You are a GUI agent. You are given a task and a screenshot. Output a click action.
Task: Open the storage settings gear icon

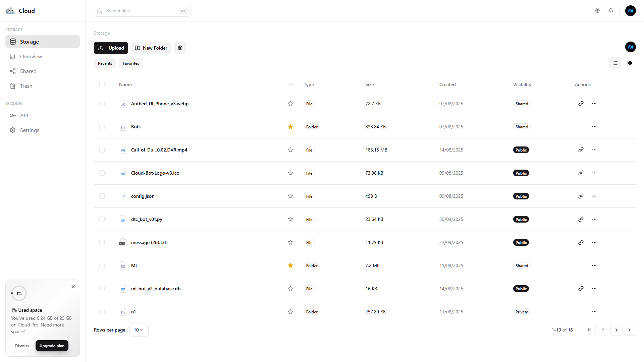click(180, 48)
